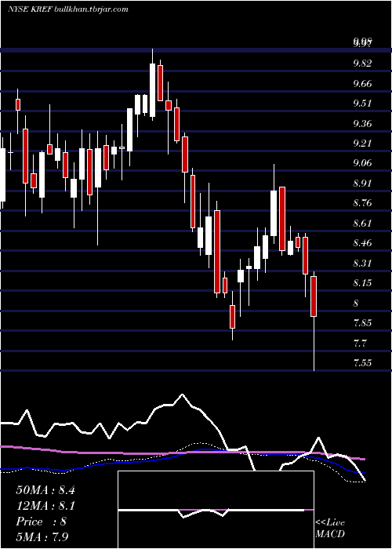
Task: Click the 8.91 price axis label
Action: pos(362,183)
